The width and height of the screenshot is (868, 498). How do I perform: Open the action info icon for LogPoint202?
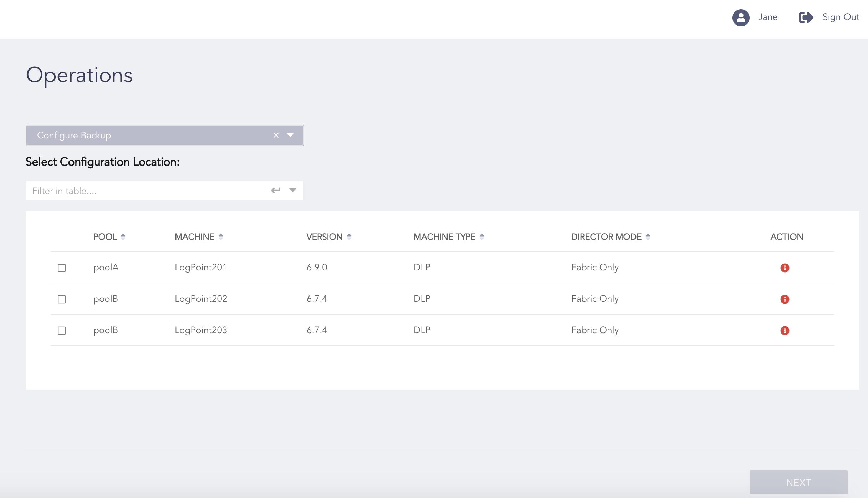[x=785, y=299]
